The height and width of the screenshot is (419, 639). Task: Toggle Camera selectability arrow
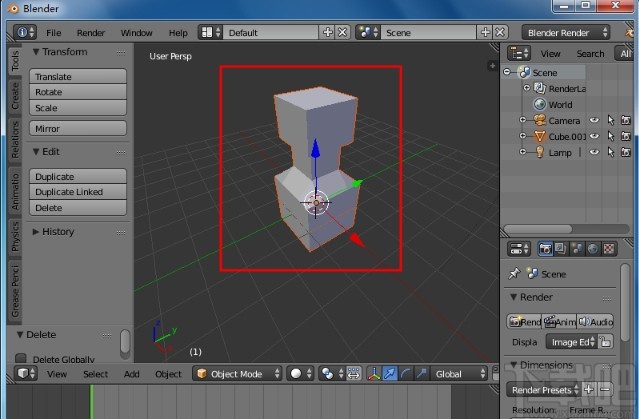point(610,120)
